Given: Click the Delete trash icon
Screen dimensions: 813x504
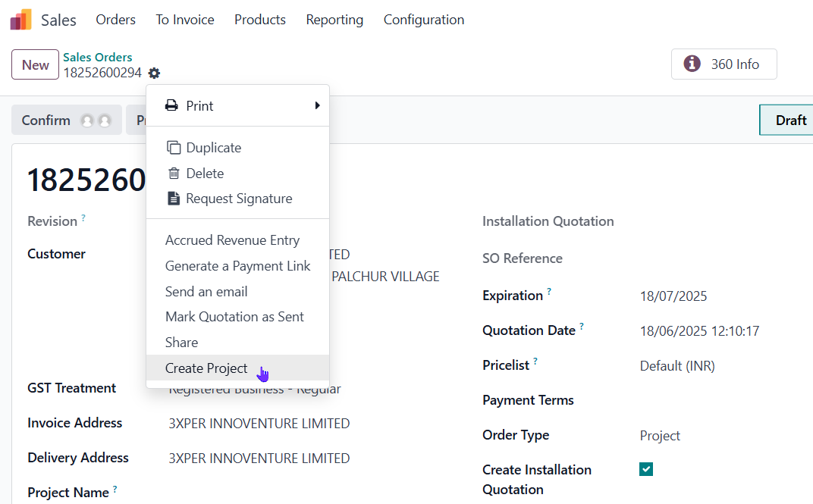Looking at the screenshot, I should (174, 174).
